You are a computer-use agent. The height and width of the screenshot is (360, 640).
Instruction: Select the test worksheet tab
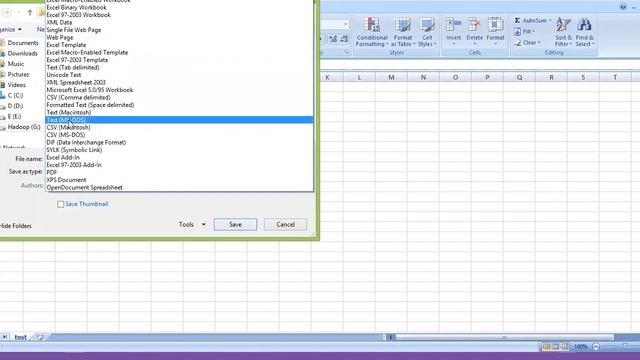pyautogui.click(x=20, y=337)
